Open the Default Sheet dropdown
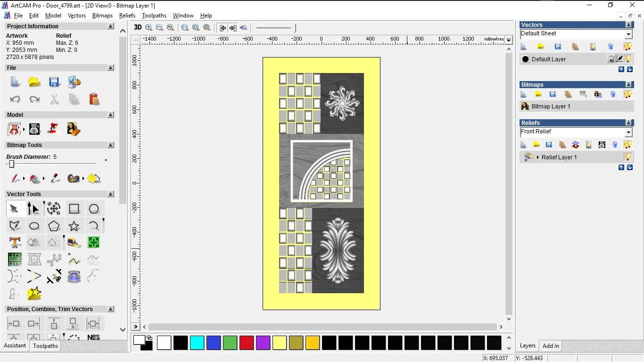Image resolution: width=644 pixels, height=362 pixels. [628, 34]
